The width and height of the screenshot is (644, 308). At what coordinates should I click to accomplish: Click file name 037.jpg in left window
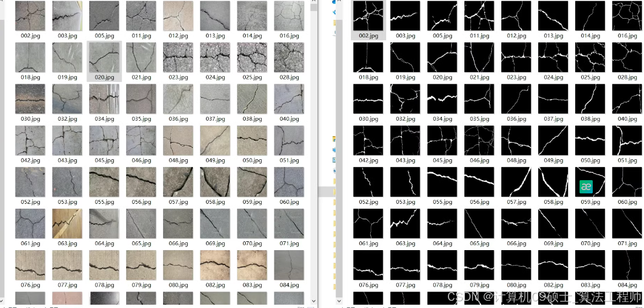[x=215, y=118]
